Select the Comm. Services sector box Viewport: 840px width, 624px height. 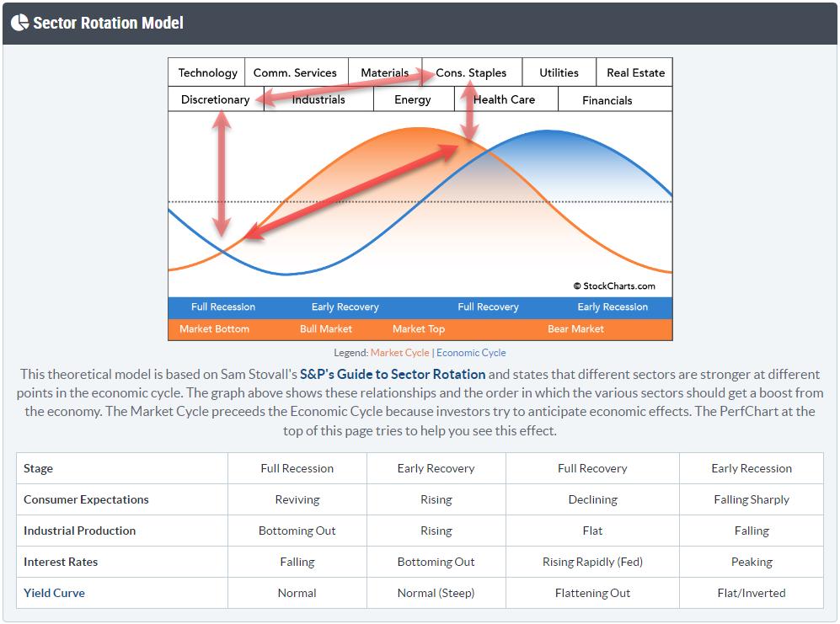click(295, 72)
